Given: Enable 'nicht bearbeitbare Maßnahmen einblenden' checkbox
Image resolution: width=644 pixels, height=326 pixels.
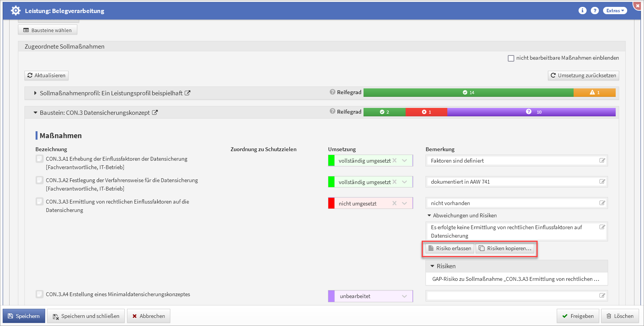Looking at the screenshot, I should (511, 58).
